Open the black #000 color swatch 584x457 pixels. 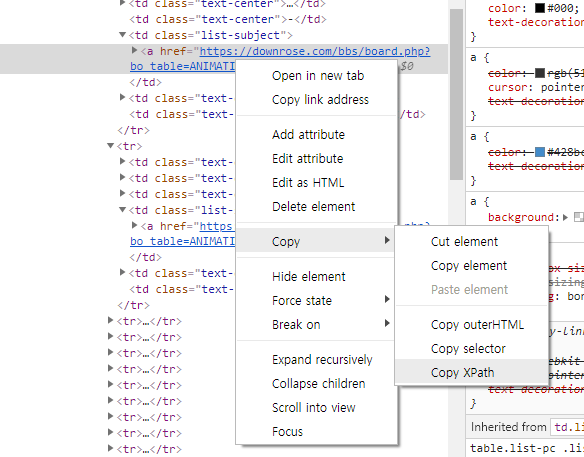pos(540,8)
